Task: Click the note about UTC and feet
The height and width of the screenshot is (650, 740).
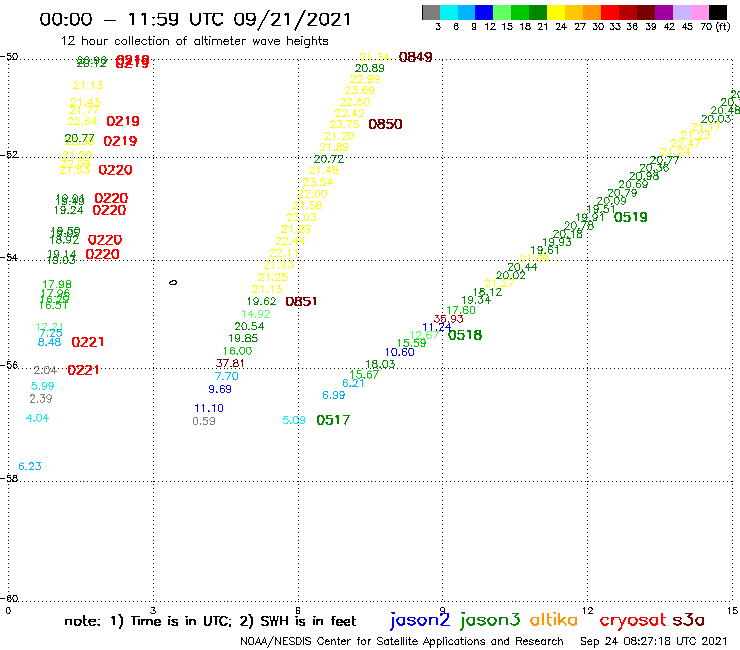Action: [x=210, y=621]
